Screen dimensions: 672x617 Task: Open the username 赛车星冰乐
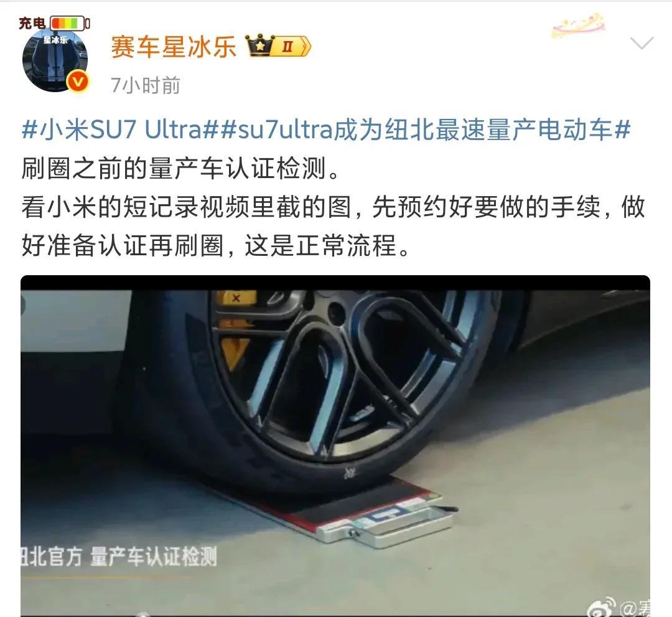point(174,46)
